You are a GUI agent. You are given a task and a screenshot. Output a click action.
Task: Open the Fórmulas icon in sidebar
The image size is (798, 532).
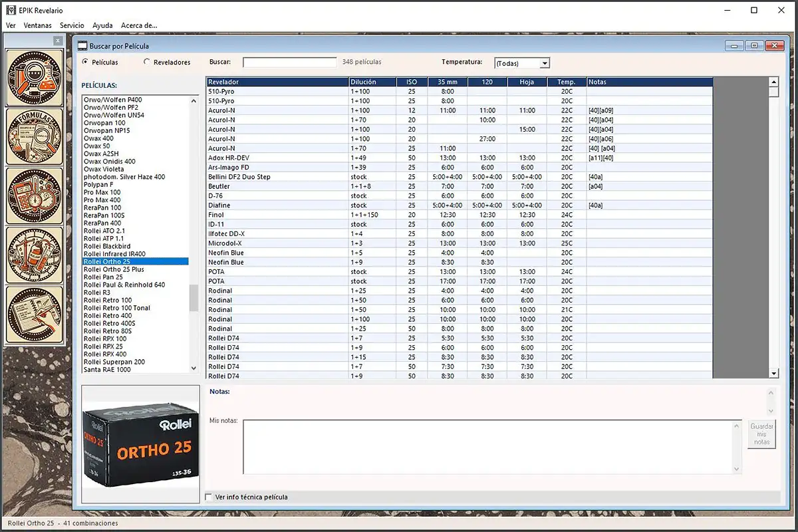[35, 136]
